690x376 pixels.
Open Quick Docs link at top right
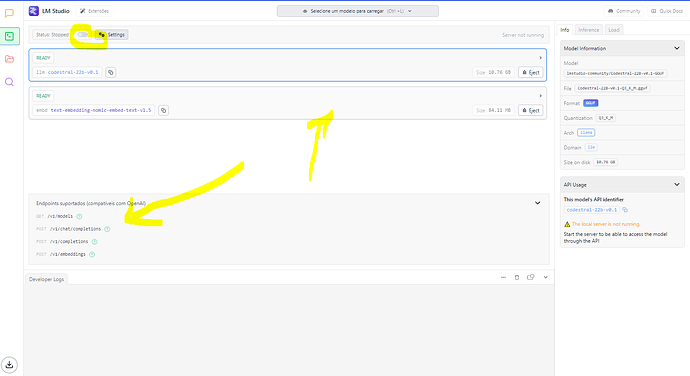click(x=667, y=11)
